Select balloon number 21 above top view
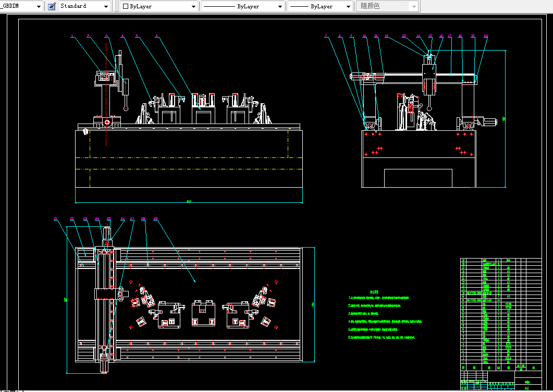 [56, 218]
